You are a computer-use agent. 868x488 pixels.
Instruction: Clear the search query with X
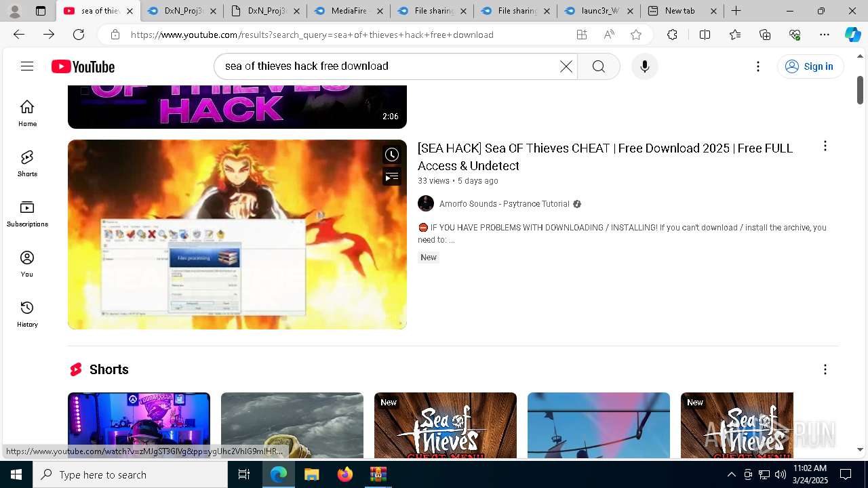coord(566,66)
